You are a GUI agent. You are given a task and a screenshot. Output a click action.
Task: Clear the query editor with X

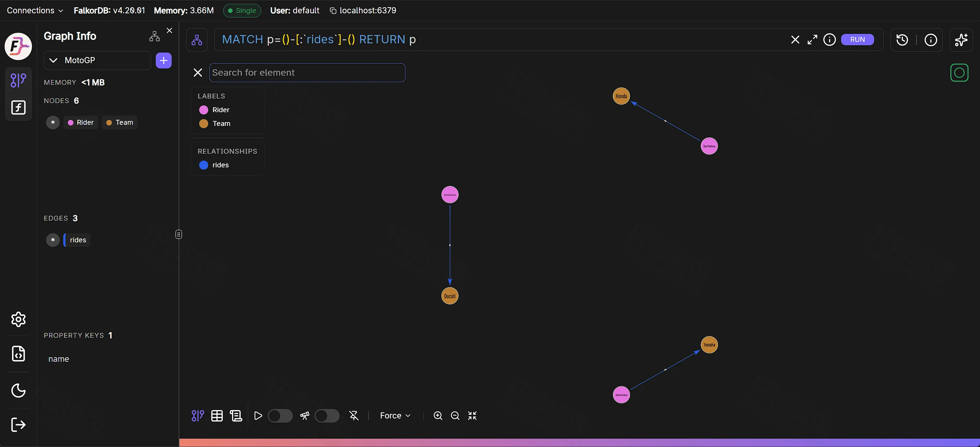tap(795, 40)
